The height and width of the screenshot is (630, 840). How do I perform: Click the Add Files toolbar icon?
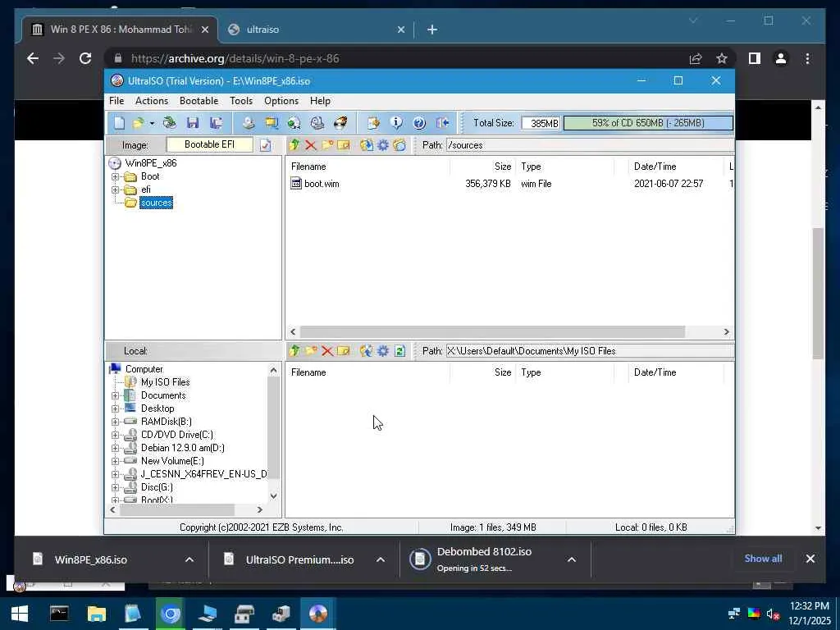373,123
